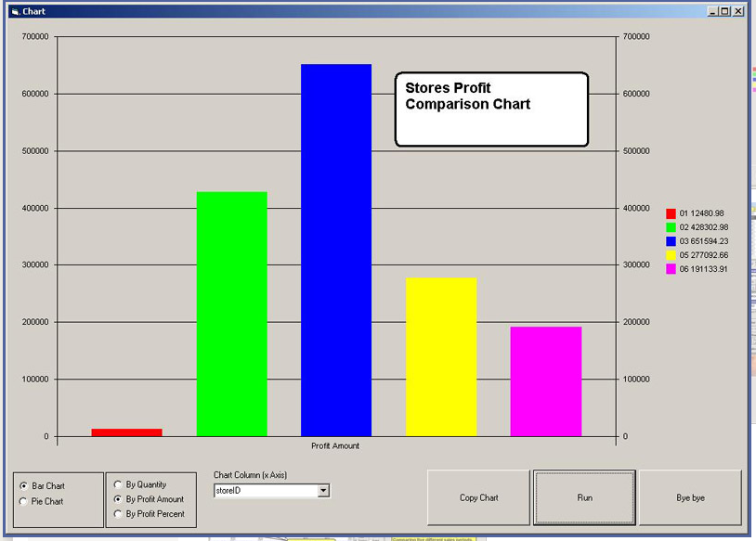756x541 pixels.
Task: Click the red legend swatch for store 01
Action: coord(671,213)
